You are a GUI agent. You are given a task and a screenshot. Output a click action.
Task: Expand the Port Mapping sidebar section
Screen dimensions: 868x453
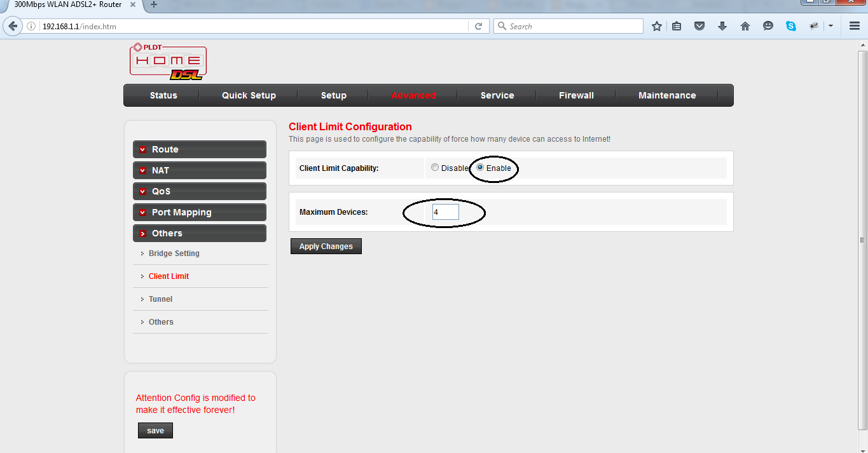pyautogui.click(x=199, y=212)
